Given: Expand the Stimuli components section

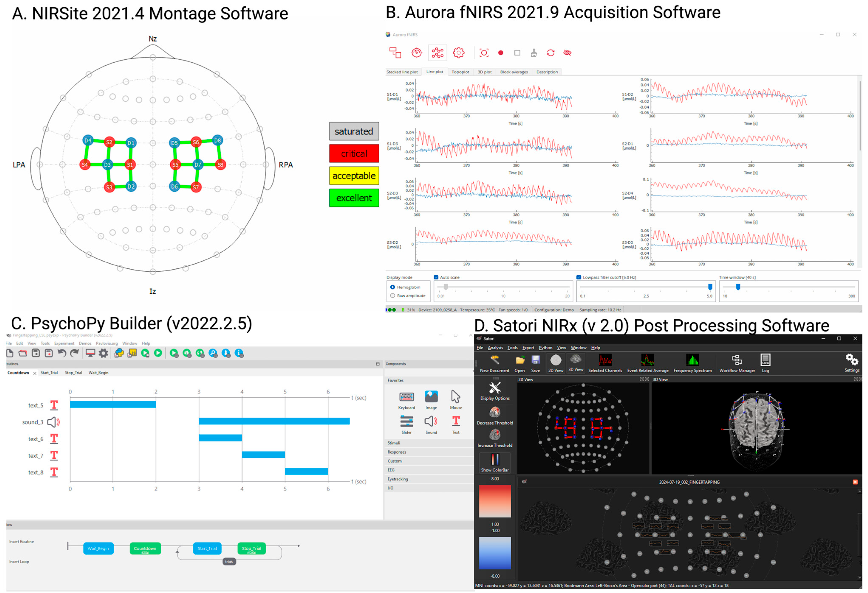Looking at the screenshot, I should pos(394,443).
